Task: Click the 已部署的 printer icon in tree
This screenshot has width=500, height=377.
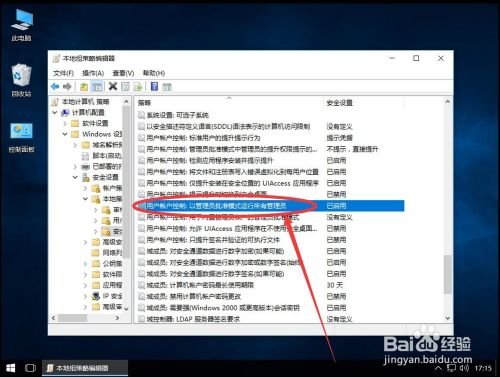Action: tap(86, 166)
